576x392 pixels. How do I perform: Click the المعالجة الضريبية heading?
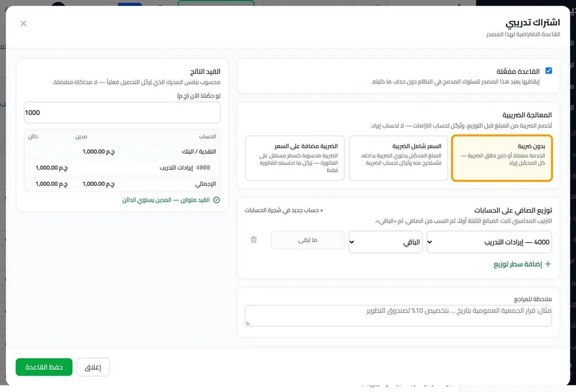coord(527,115)
